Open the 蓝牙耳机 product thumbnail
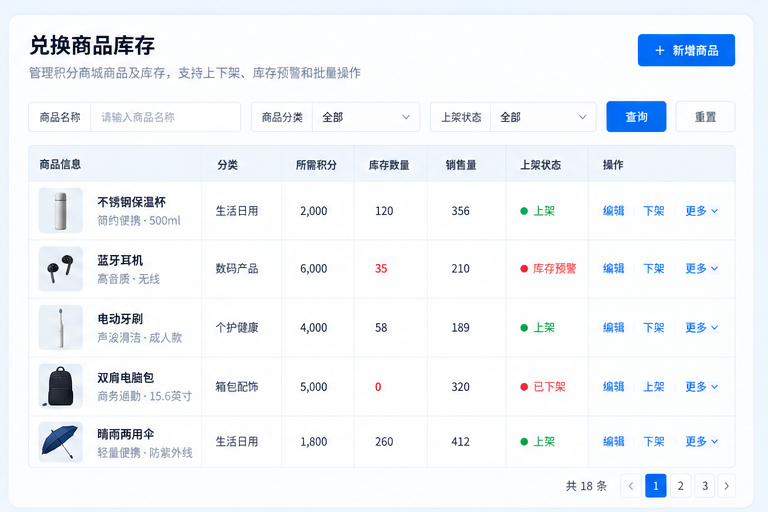768x512 pixels. pyautogui.click(x=61, y=268)
